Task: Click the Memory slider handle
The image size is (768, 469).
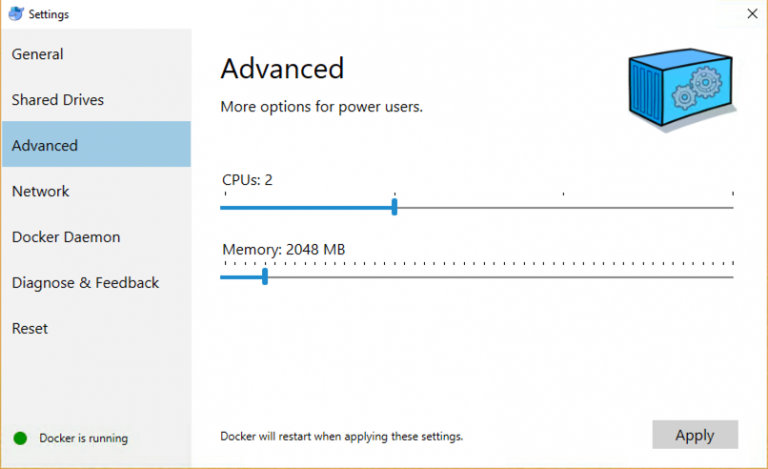Action: point(264,276)
